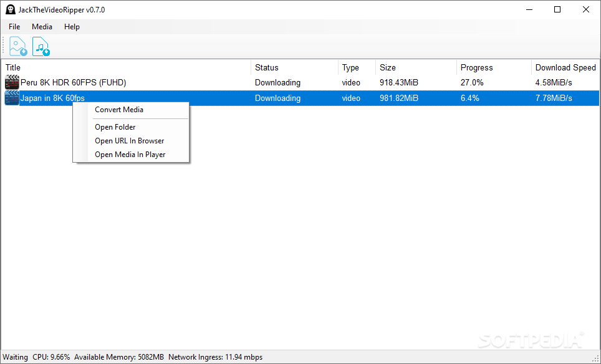Click the toolbar drag grip handle
This screenshot has width=601, height=364.
click(4, 46)
